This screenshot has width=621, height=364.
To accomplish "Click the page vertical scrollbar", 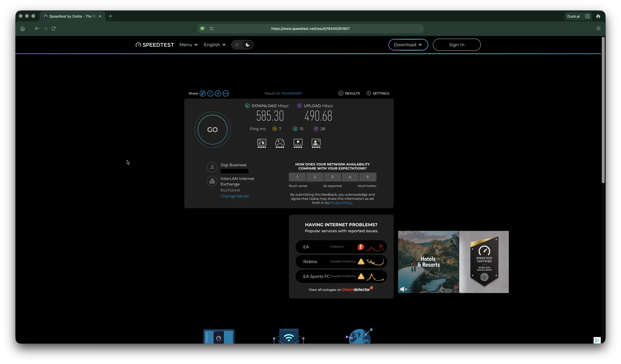I will 603,110.
